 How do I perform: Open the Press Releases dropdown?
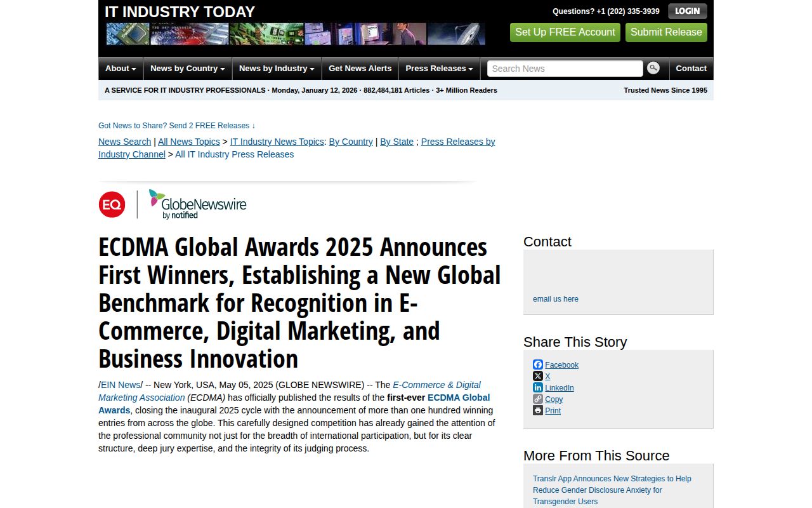coord(439,68)
